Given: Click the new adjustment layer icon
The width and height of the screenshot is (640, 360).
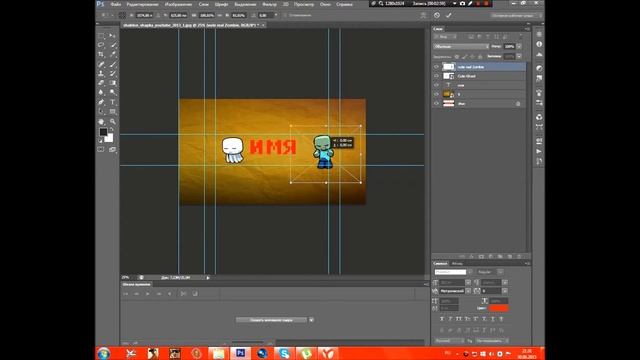Looking at the screenshot, I should 491,256.
